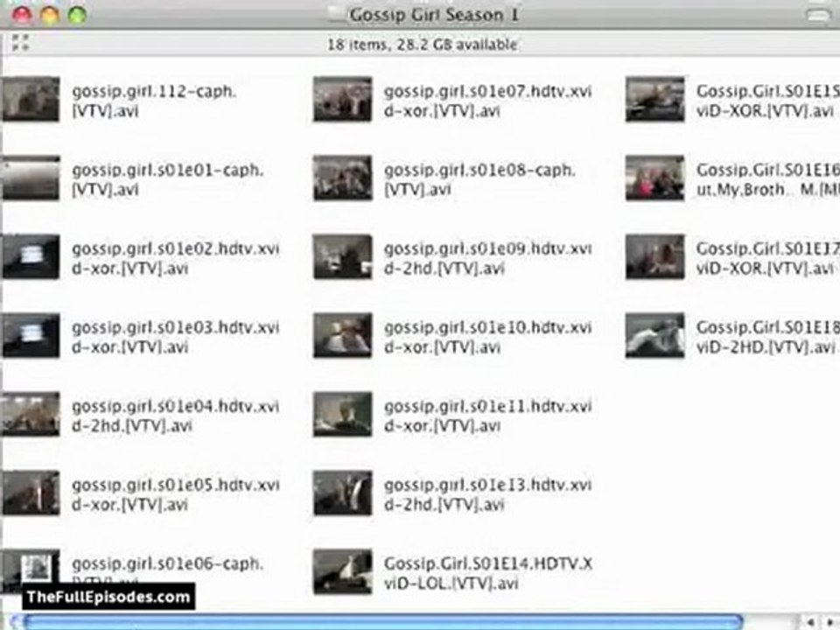Screen dimensions: 840x630
Task: Select the gossip.girl.s01e07 video thumbnail
Action: [x=342, y=99]
